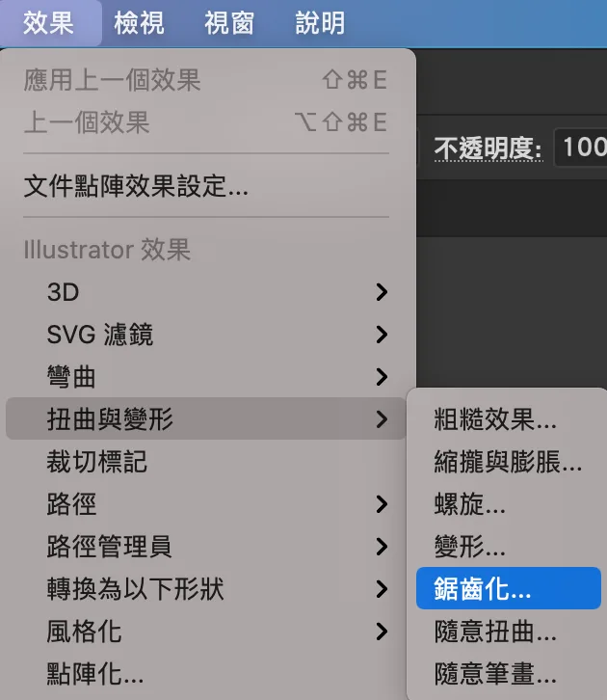Click the 不透明度 label link
The height and width of the screenshot is (700, 607).
(x=488, y=148)
